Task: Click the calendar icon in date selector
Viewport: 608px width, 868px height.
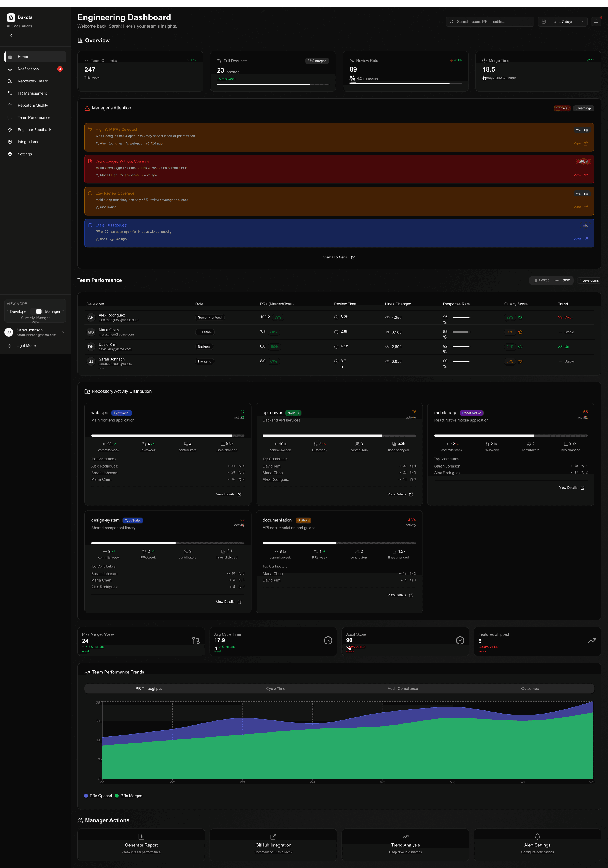Action: coord(544,22)
